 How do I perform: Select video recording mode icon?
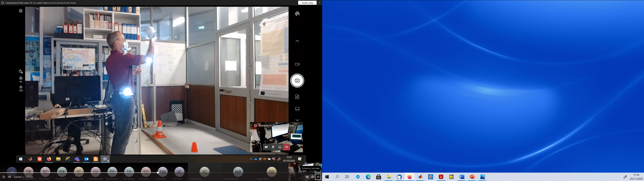tap(297, 64)
